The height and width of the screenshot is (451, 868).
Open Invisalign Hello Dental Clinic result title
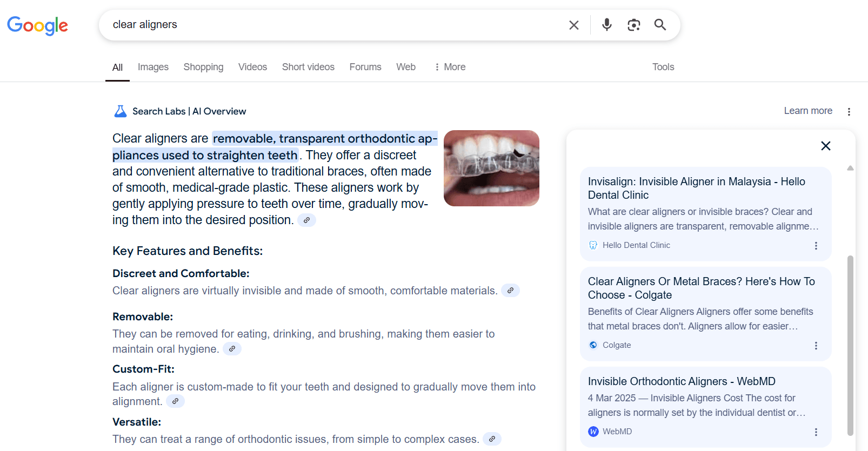tap(697, 189)
